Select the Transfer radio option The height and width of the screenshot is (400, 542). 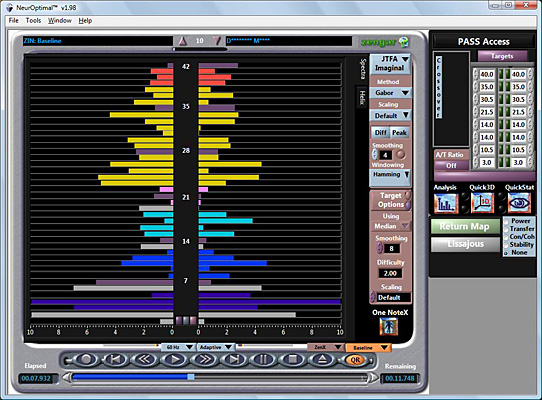pos(506,229)
